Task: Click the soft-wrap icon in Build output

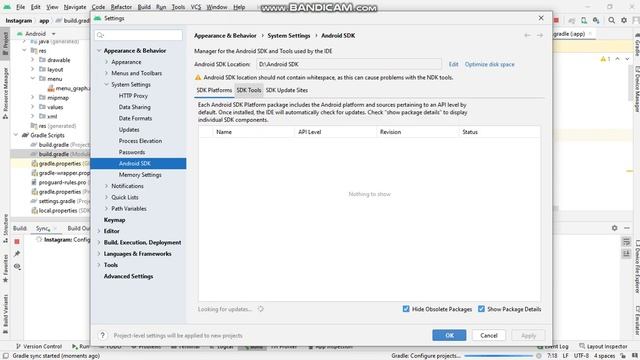Action: 627,242
